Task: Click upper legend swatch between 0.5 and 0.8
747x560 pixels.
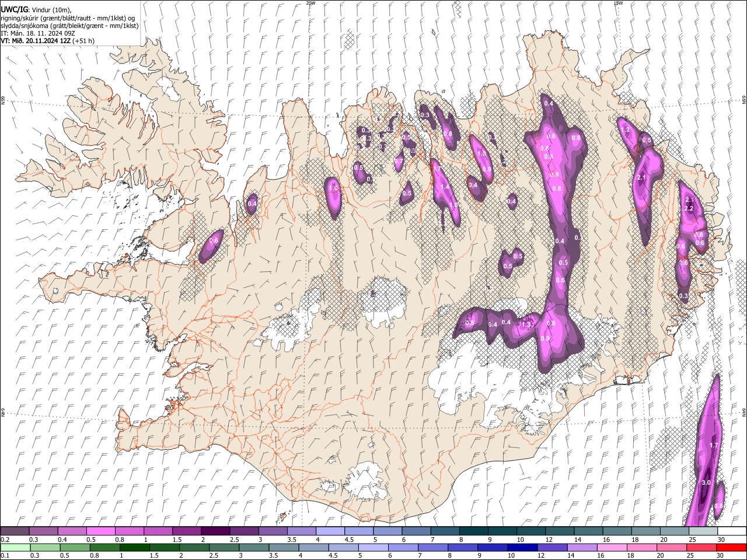Action: pyautogui.click(x=100, y=531)
